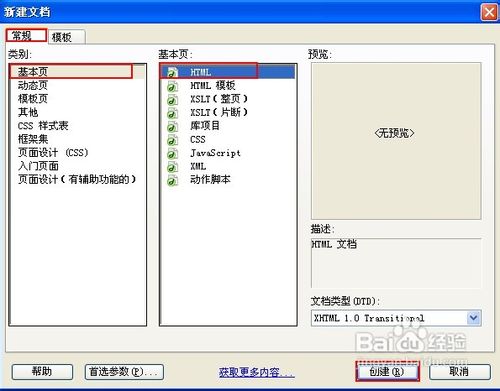Select 框架集 category
This screenshot has width=500, height=391.
(78, 139)
